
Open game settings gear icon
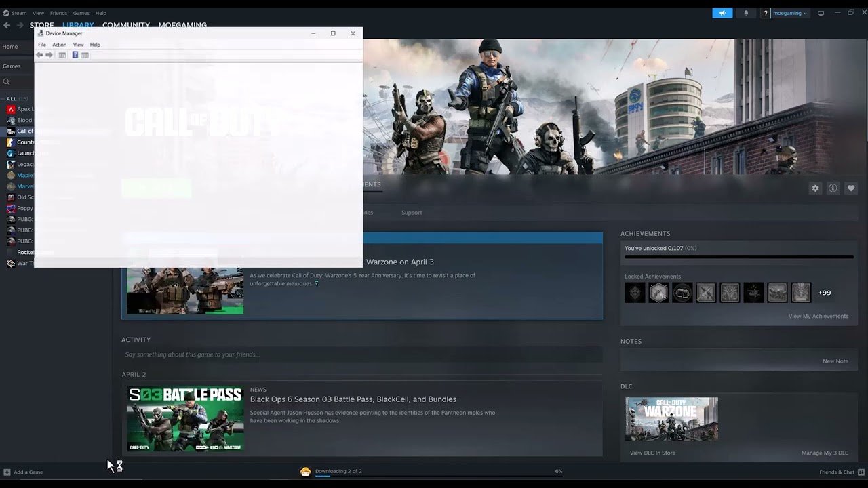pos(815,188)
